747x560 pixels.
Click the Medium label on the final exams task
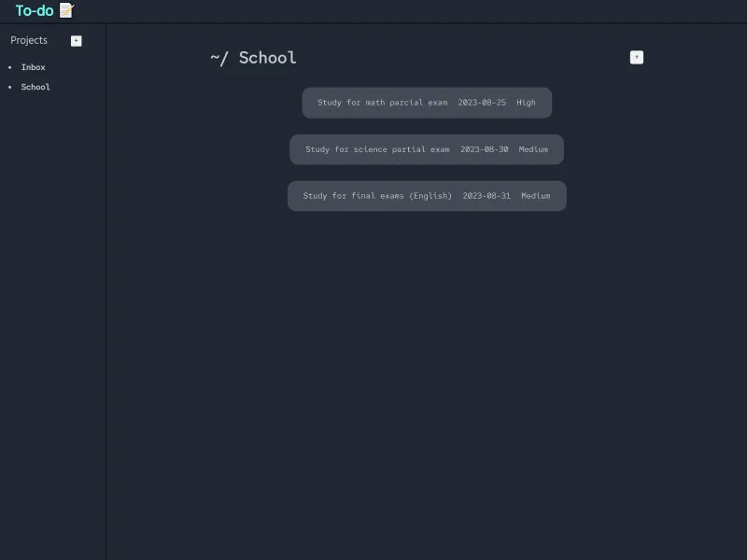click(x=534, y=195)
